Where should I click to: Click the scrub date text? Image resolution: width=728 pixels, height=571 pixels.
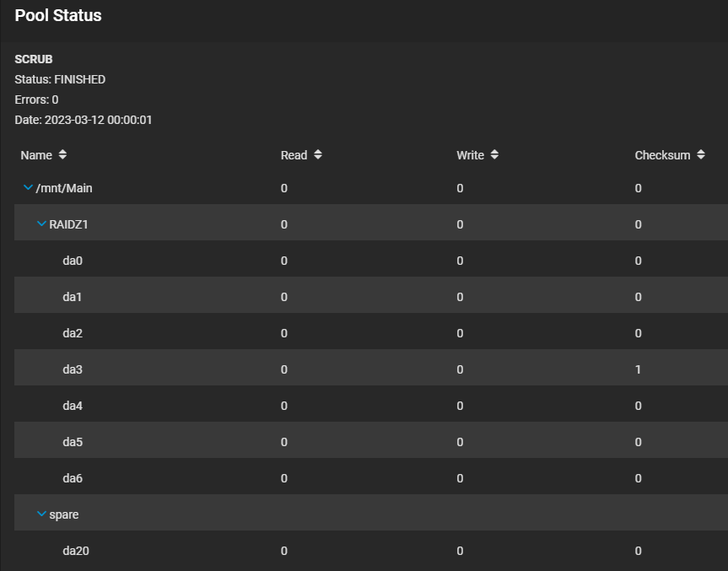tap(83, 120)
